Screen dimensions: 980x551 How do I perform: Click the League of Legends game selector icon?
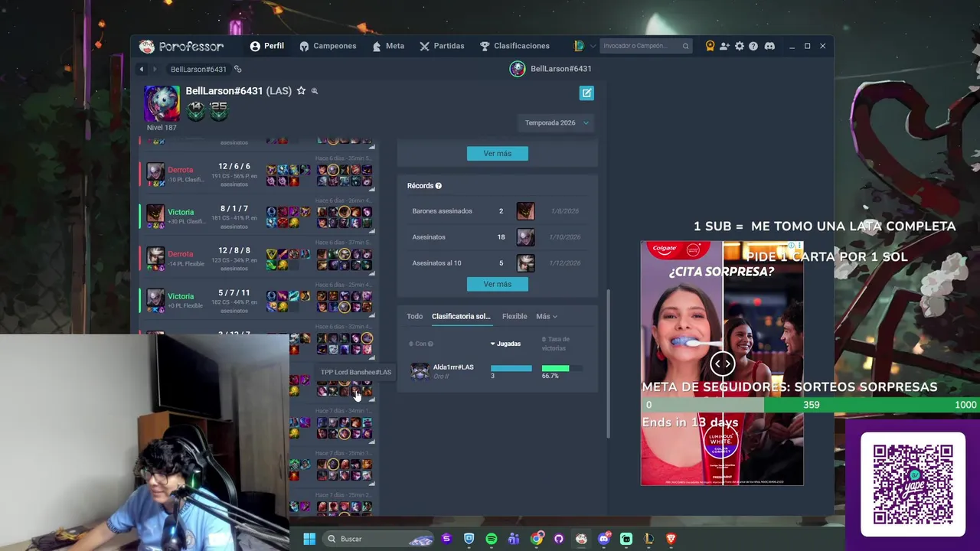tap(579, 46)
